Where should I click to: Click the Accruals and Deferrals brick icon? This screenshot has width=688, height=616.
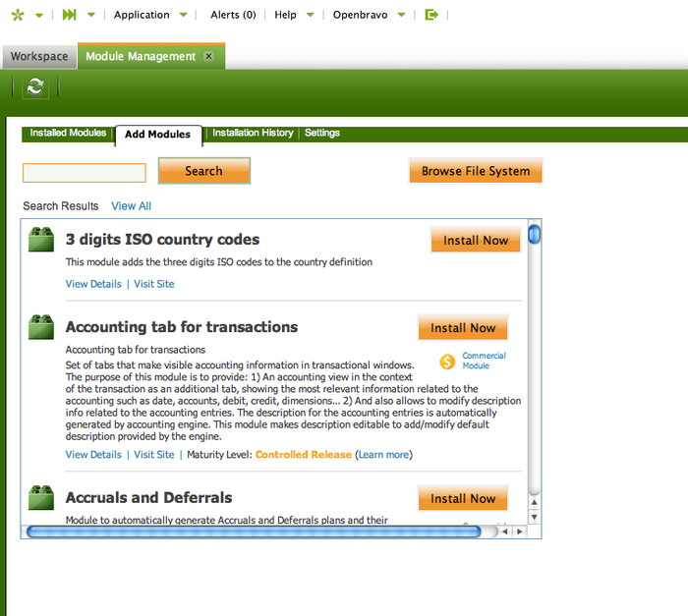pyautogui.click(x=41, y=497)
